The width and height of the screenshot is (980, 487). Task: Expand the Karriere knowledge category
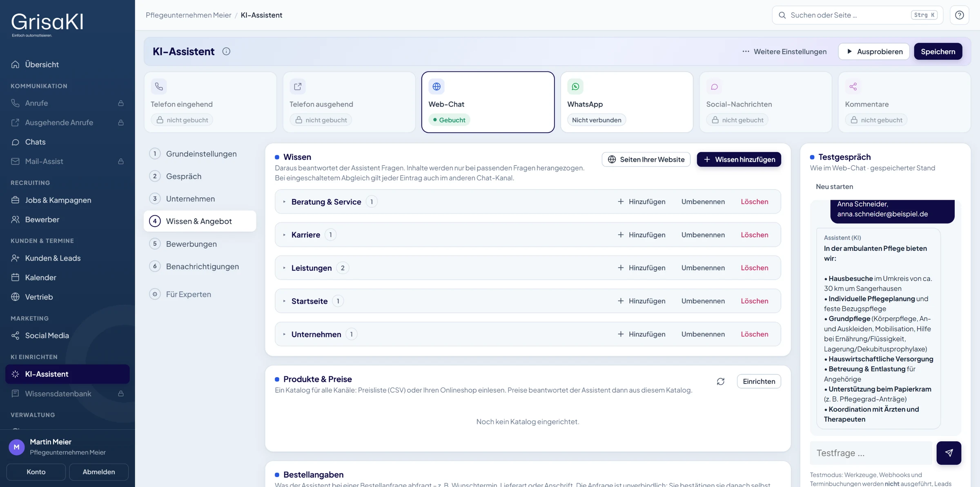point(285,235)
